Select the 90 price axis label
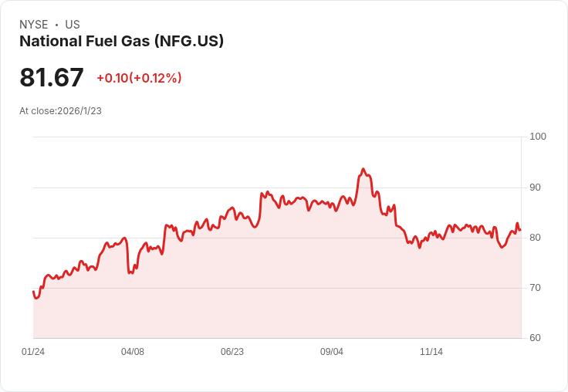The width and height of the screenshot is (568, 392). coord(536,188)
